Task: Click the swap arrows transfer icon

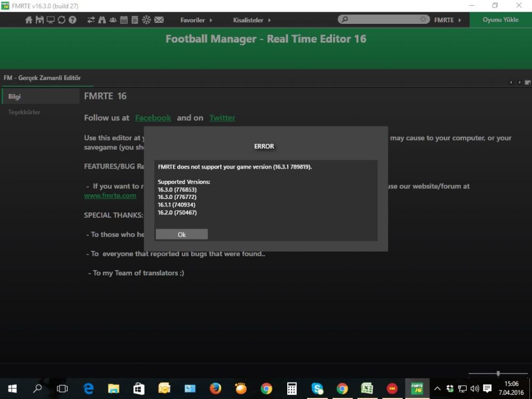Action: [91, 20]
